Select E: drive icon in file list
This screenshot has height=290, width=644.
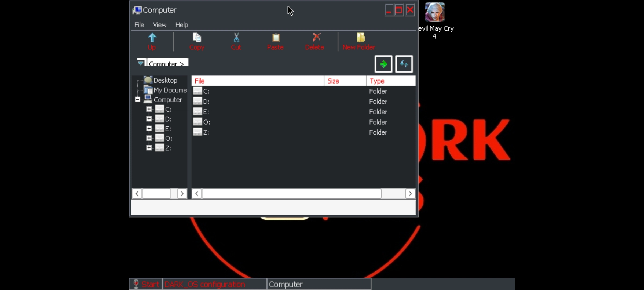197,111
